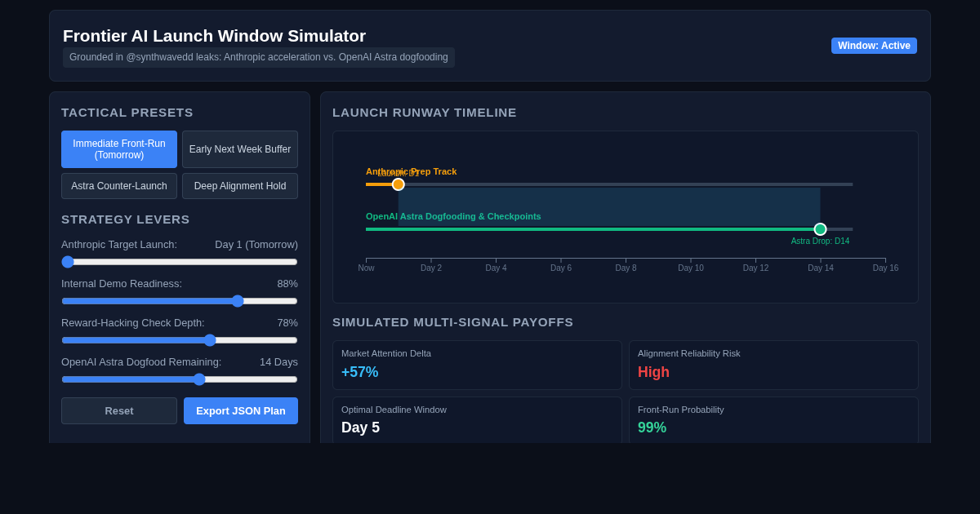Pick Deep Alignment Hold preset
Screen dimensions: 980x514
click(x=240, y=186)
